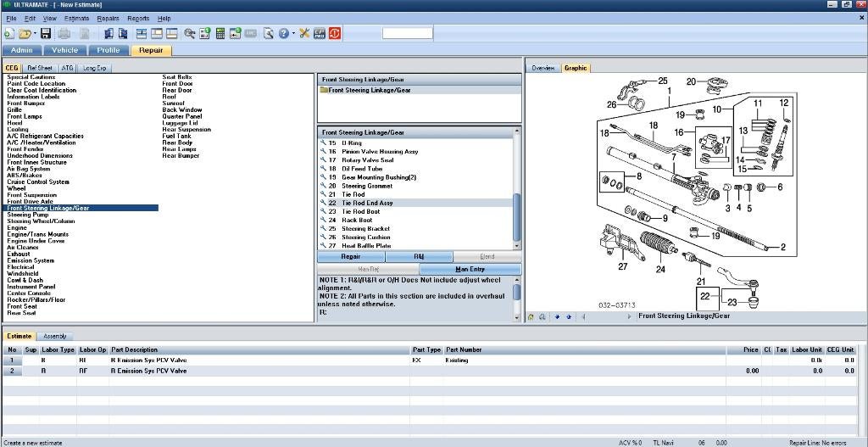Click the crossed tools settings icon

(x=304, y=34)
